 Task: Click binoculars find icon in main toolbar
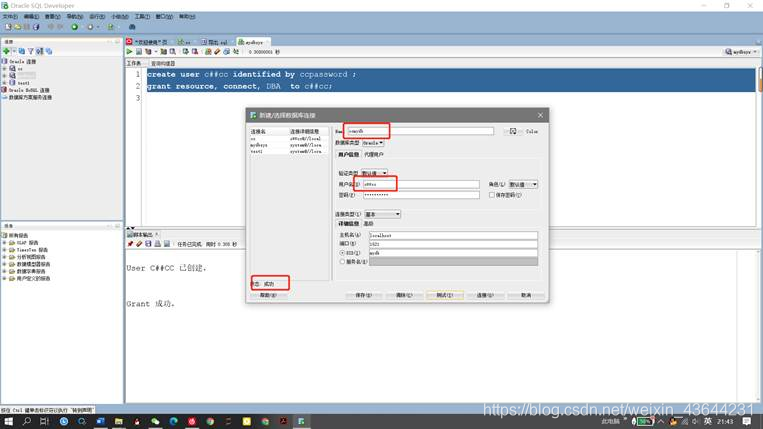132,27
